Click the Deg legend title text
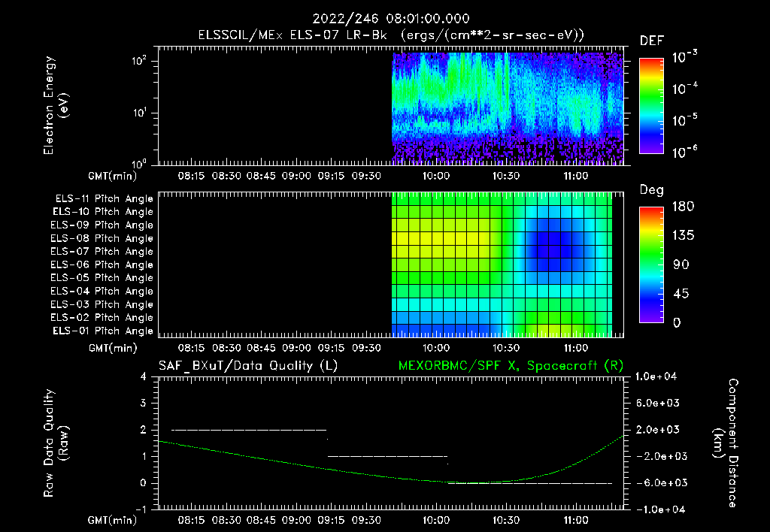This screenshot has width=770, height=532. click(651, 190)
